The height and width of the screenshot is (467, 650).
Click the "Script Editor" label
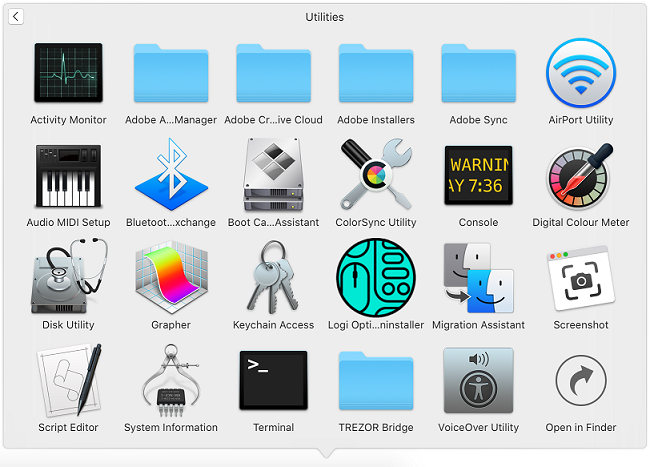pyautogui.click(x=68, y=427)
